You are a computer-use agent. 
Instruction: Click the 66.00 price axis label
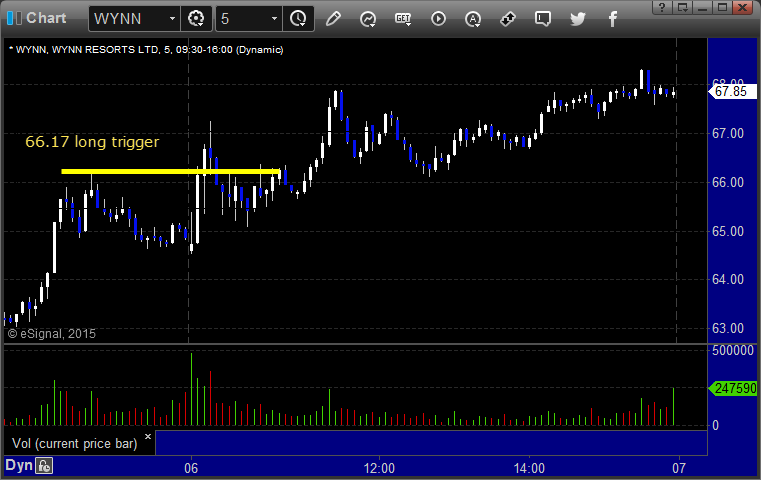click(728, 182)
